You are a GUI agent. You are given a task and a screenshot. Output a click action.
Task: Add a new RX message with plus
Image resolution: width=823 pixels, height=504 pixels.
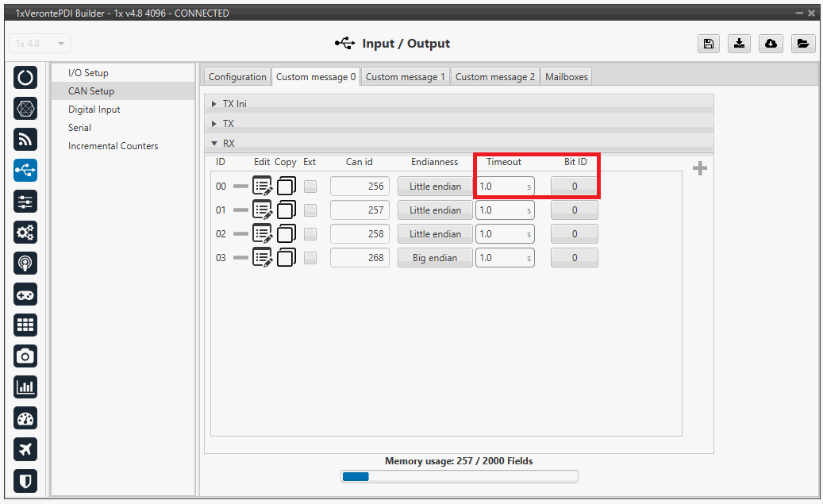point(699,168)
